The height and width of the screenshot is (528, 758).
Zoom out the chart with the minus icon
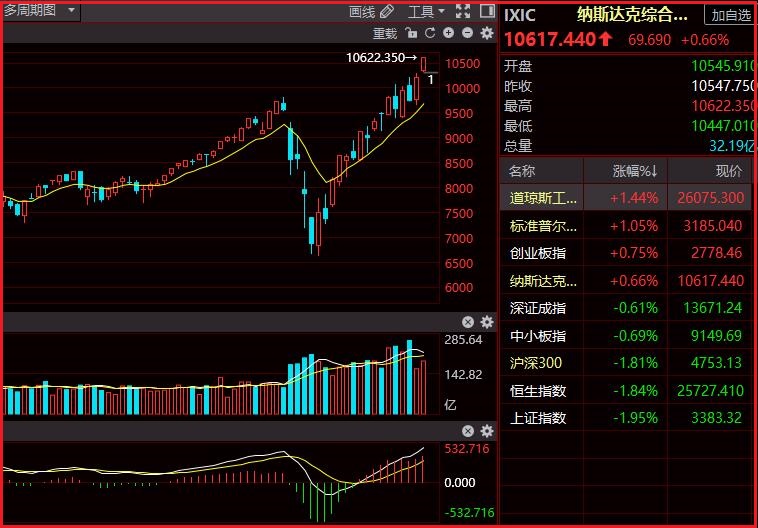pyautogui.click(x=467, y=33)
